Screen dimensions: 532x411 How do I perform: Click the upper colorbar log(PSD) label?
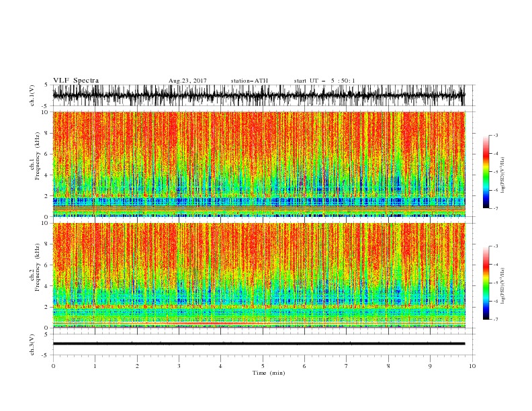coord(502,175)
